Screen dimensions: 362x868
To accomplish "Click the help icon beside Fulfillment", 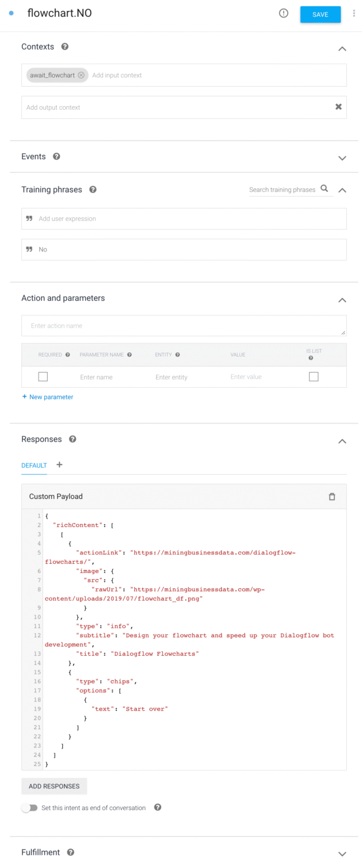I will (x=71, y=852).
